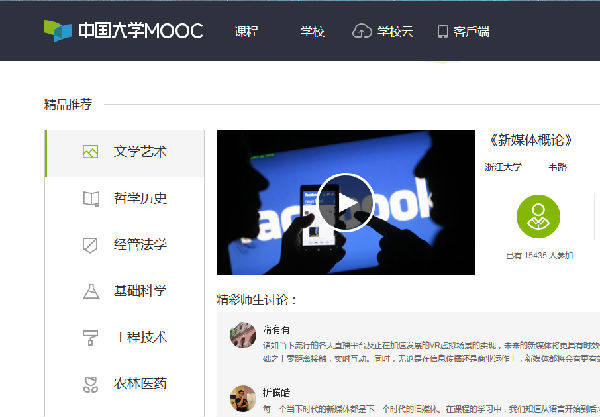The height and width of the screenshot is (417, 600).
Task: Click the 学校云 cloud icon
Action: pos(362,31)
